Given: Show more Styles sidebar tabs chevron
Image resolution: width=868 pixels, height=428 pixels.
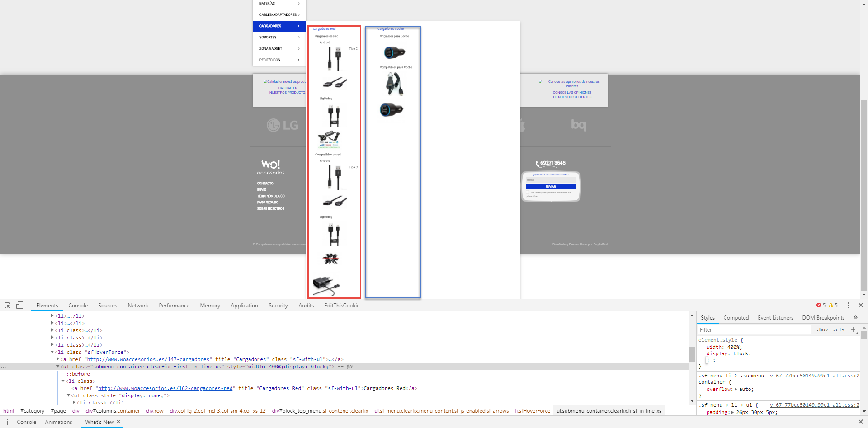Looking at the screenshot, I should click(855, 318).
